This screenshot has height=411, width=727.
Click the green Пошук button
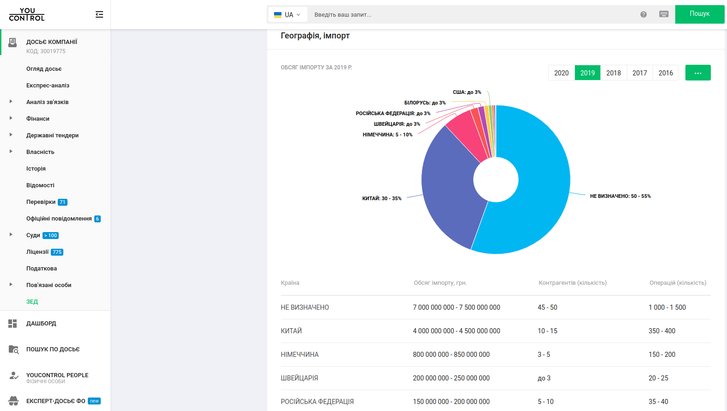click(699, 14)
